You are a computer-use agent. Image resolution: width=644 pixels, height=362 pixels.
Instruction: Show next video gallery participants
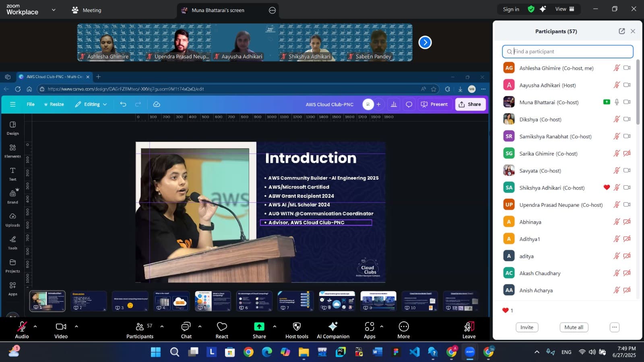425,42
